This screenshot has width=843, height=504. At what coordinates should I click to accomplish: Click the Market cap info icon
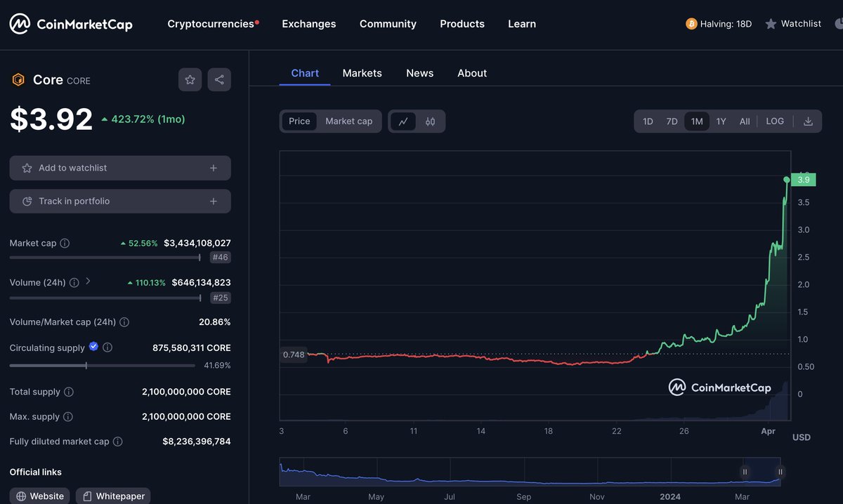pos(65,244)
